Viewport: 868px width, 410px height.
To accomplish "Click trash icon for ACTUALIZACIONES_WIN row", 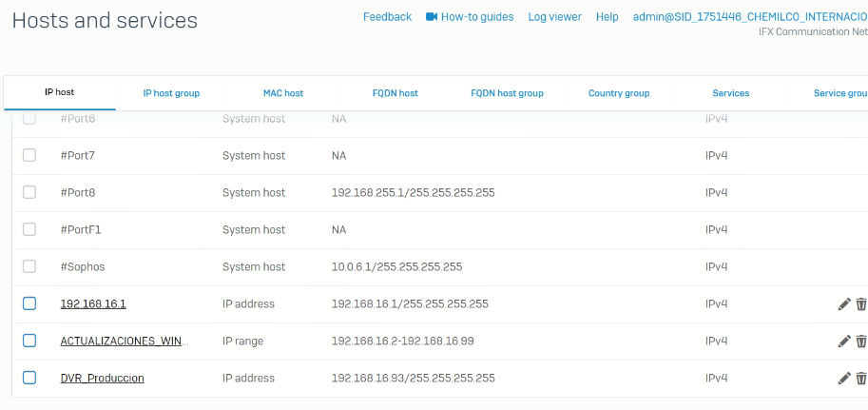I will point(861,342).
